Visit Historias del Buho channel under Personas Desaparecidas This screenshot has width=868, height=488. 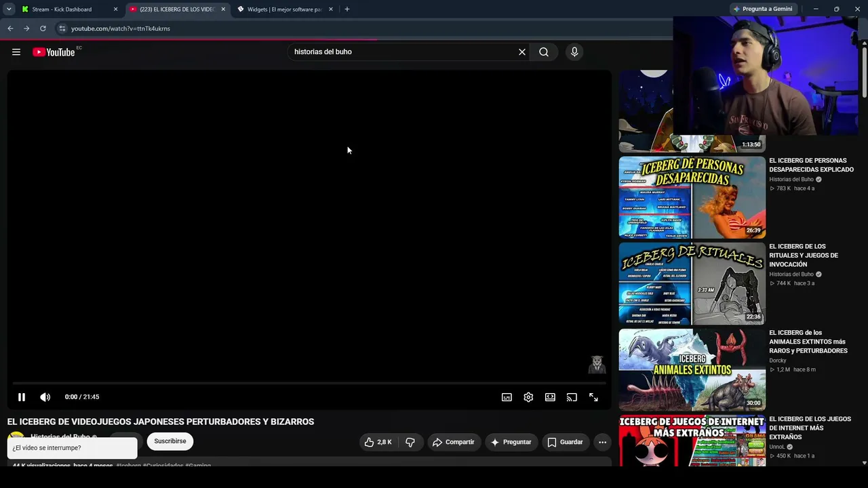point(791,180)
